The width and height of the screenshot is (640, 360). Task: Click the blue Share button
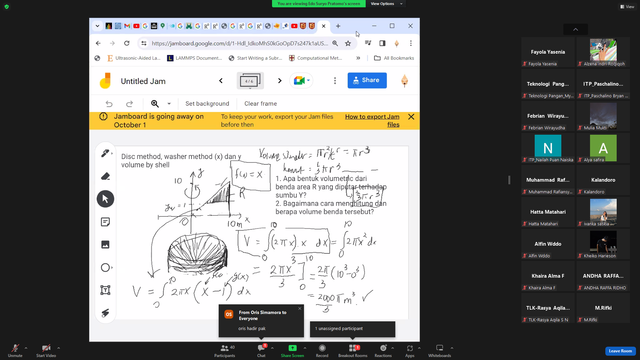click(x=367, y=80)
